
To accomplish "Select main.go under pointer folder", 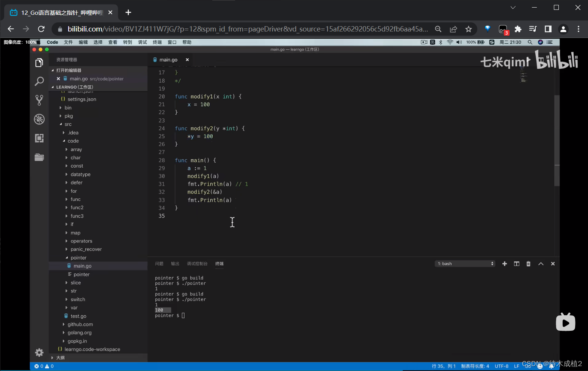I will click(x=82, y=266).
